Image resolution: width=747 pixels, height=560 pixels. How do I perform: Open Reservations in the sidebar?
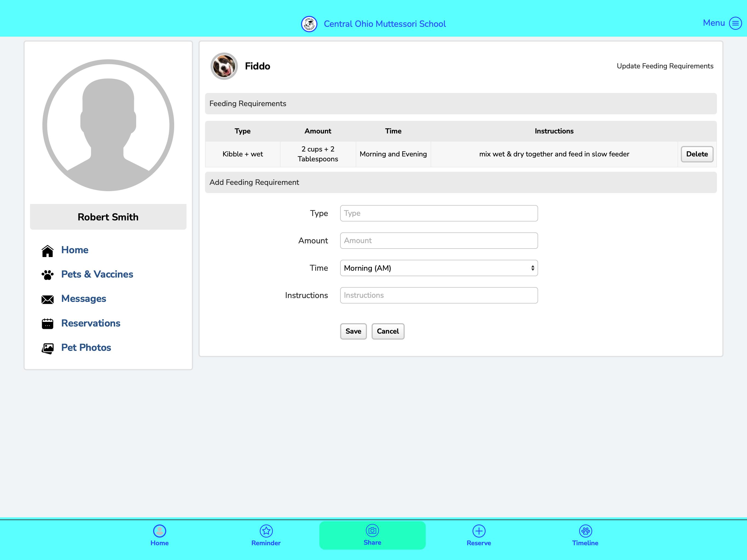point(91,323)
